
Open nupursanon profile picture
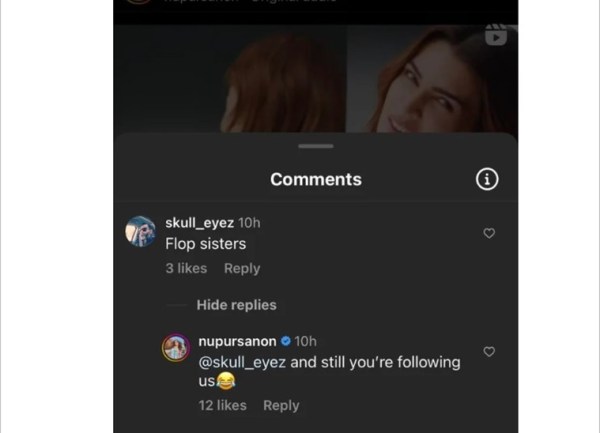pos(176,348)
